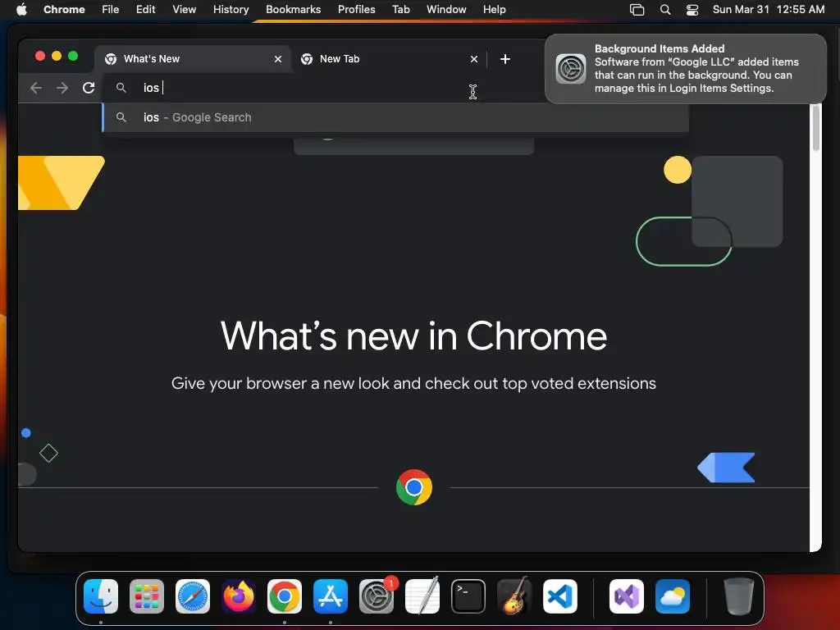Open Firefox from the dock
840x630 pixels.
click(x=239, y=596)
